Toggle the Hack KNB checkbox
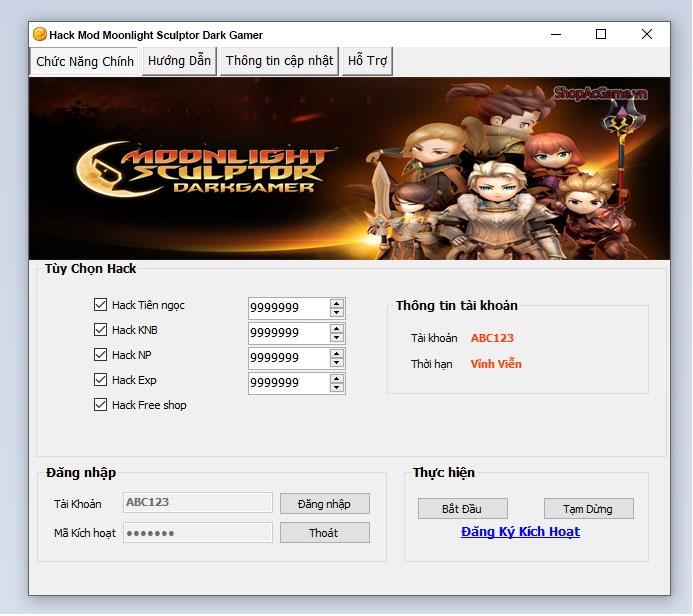 [x=100, y=330]
